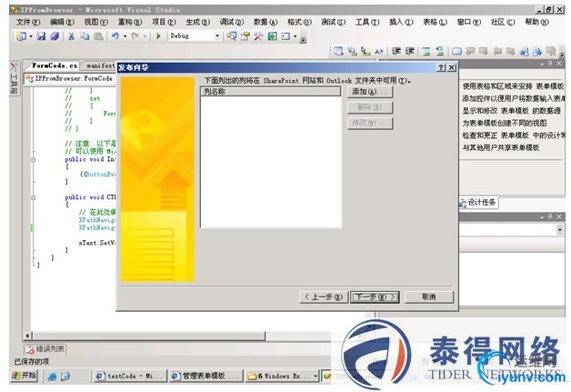Click the Save All icon
Image resolution: width=571 pixels, height=392 pixels.
55,36
